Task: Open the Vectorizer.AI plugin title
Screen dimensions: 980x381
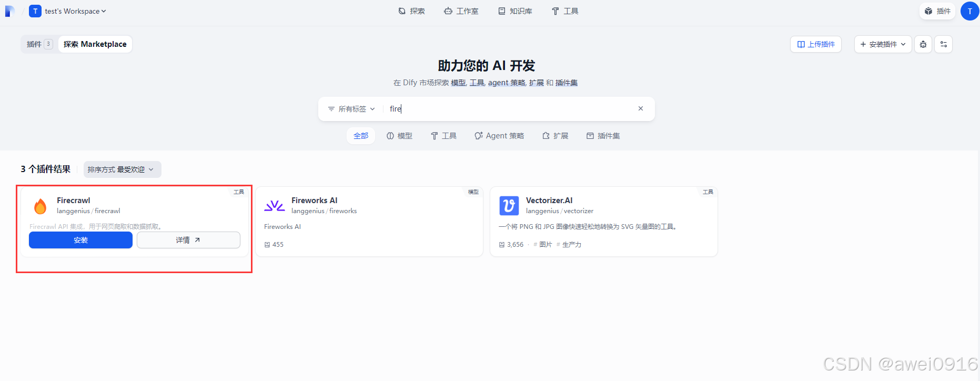Action: pos(549,200)
